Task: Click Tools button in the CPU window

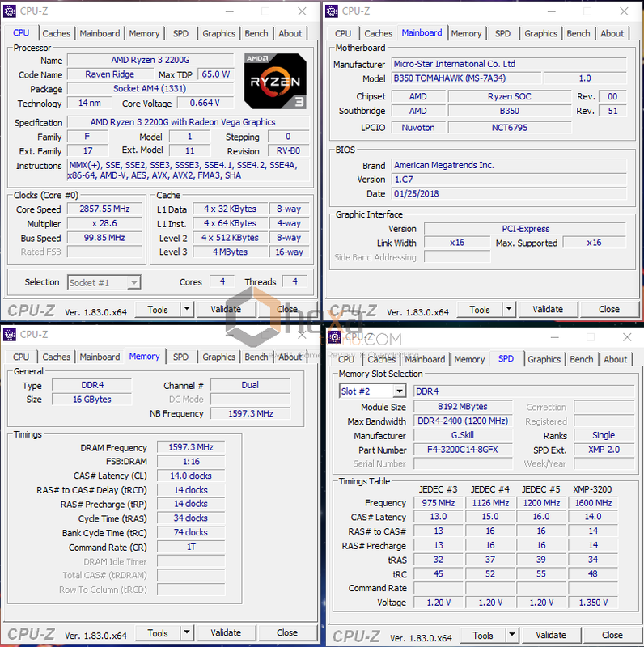Action: pos(158,310)
